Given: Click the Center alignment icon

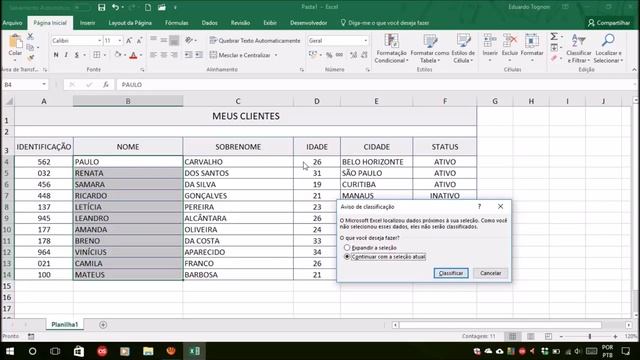Looking at the screenshot, I should coord(164,55).
